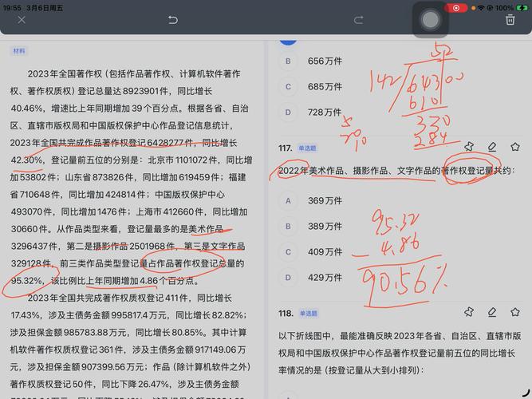Select option C 685万件
This screenshot has height=399, width=532.
[310, 87]
